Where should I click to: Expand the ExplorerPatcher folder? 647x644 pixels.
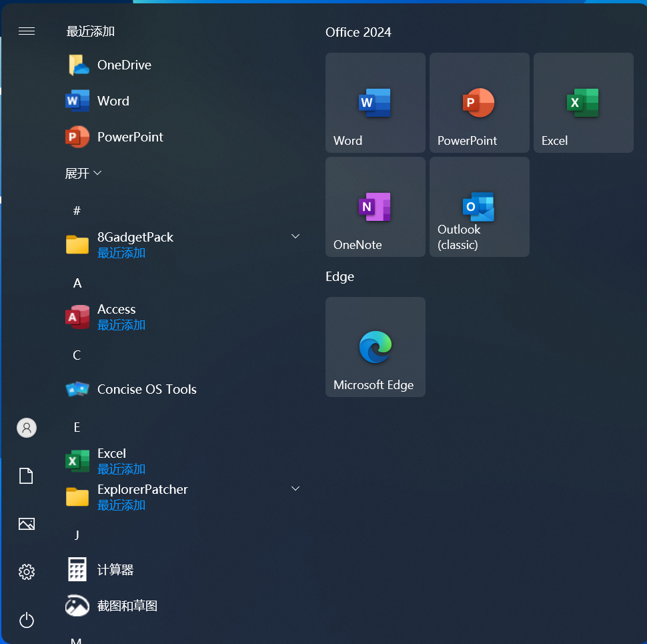[295, 489]
